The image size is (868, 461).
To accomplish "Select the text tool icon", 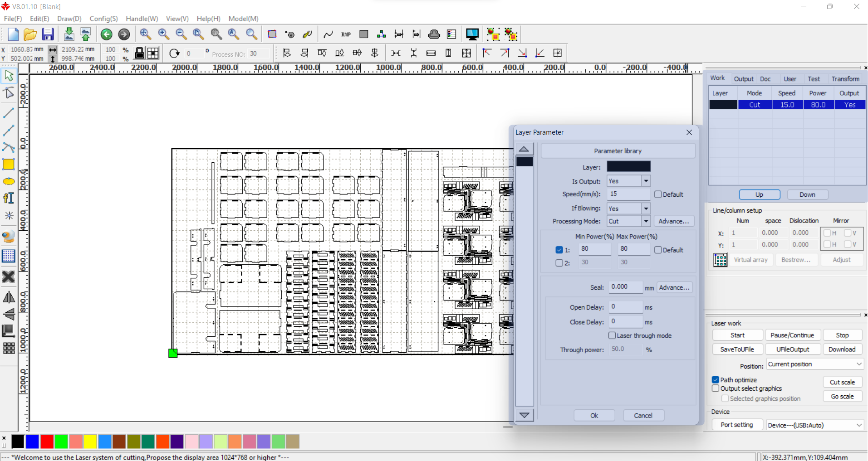I will tap(9, 198).
